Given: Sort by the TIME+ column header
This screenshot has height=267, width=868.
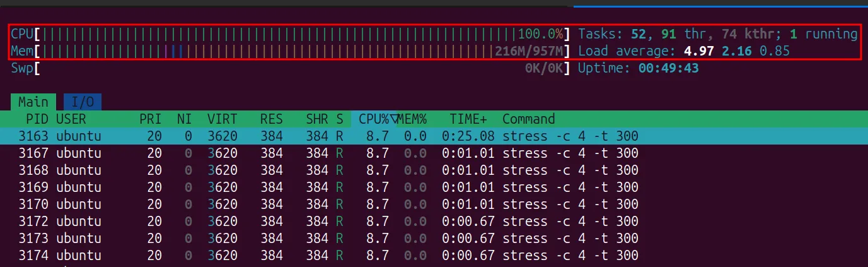Looking at the screenshot, I should click(468, 119).
